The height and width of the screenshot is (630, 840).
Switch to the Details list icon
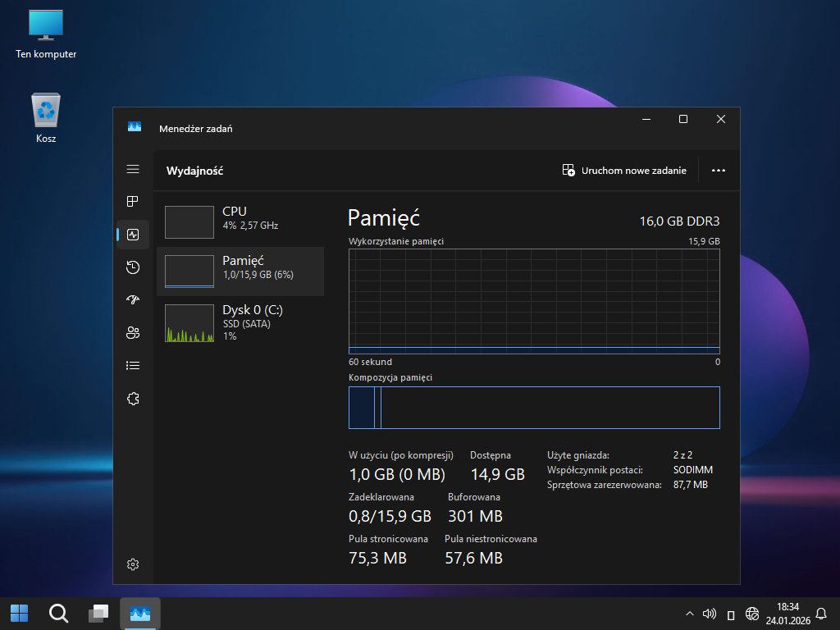click(x=133, y=366)
